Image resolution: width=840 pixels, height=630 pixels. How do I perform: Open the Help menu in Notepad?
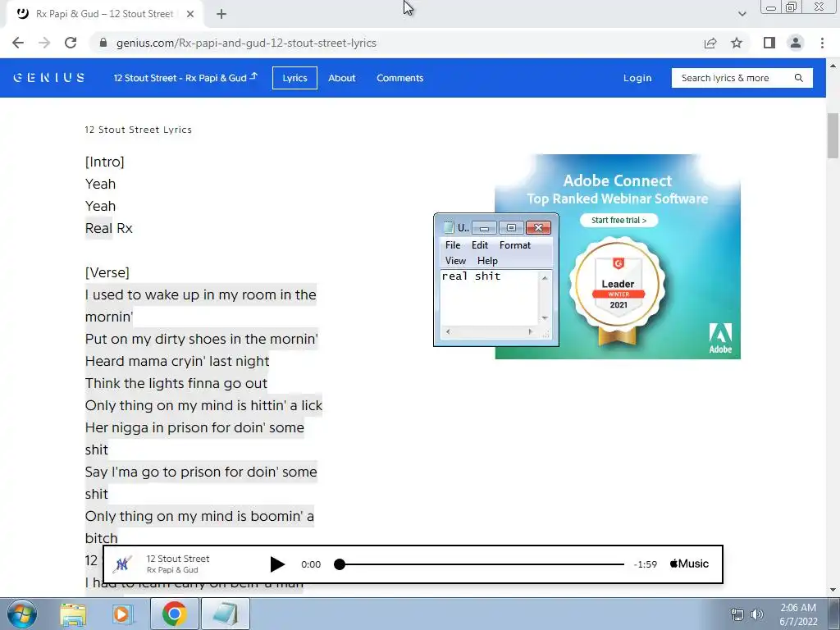click(x=487, y=260)
